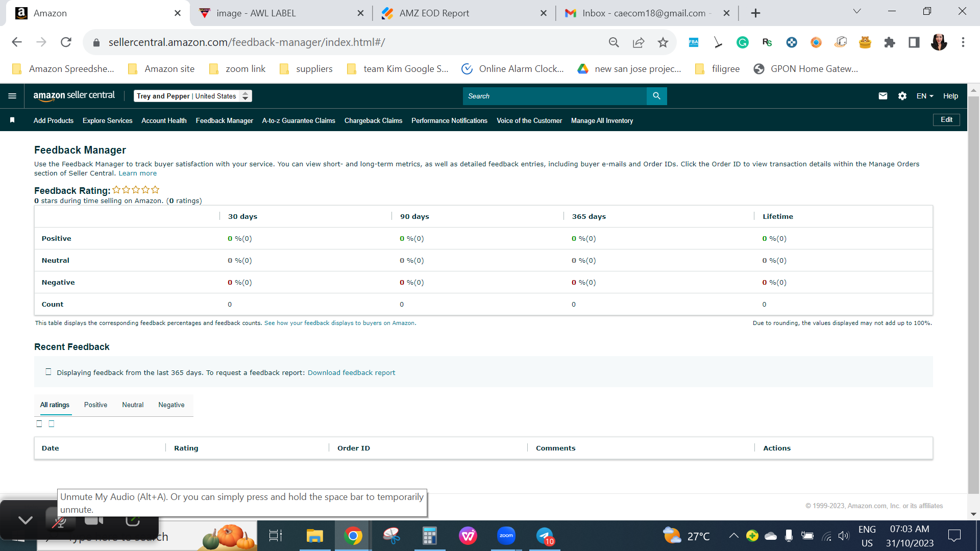Open the Chrome Extensions puzzle icon
This screenshot has height=551, width=980.
click(x=890, y=42)
